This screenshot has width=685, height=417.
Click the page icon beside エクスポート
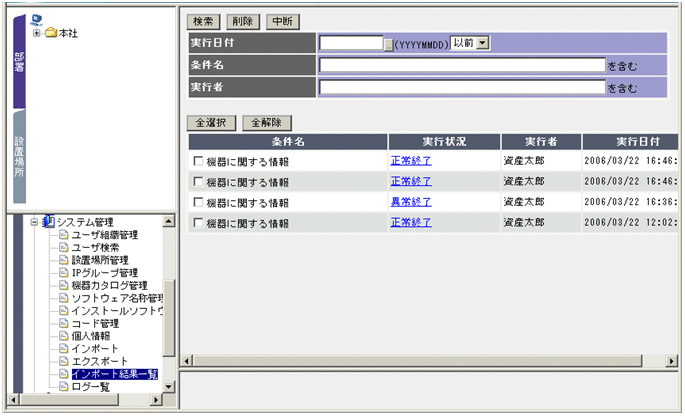coord(64,362)
